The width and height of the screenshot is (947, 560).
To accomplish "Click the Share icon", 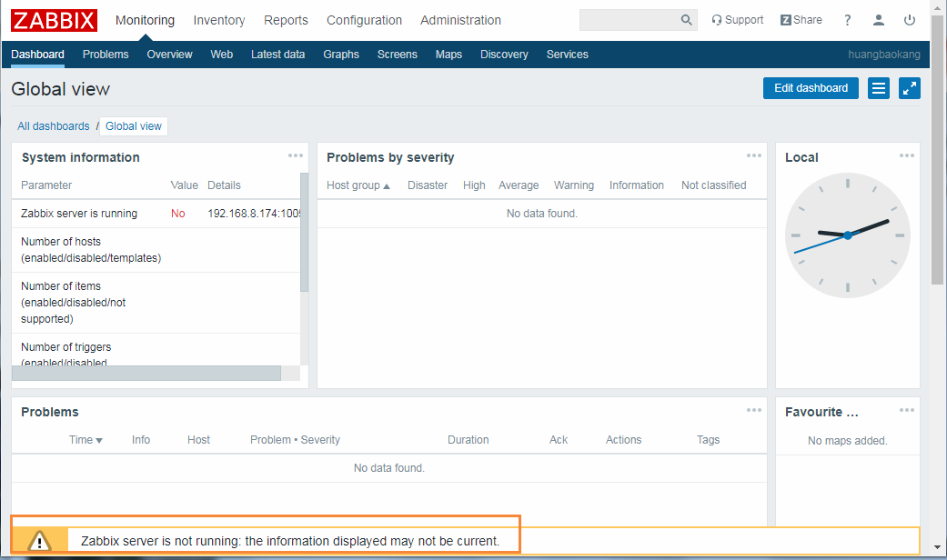I will point(801,19).
